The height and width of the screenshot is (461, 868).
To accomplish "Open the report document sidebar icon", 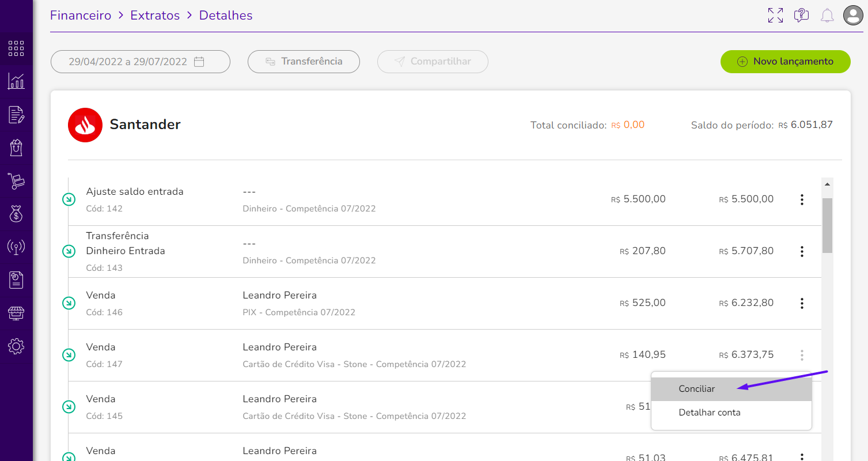I will pos(16,280).
